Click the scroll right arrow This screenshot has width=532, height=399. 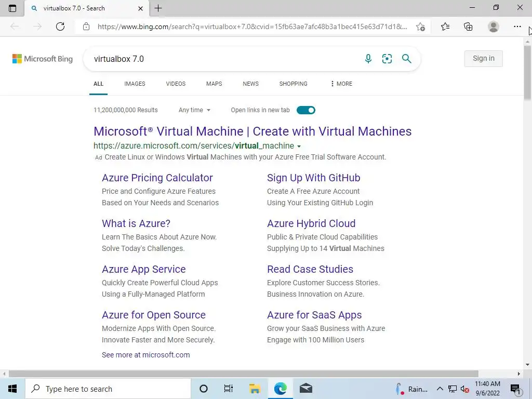519,374
